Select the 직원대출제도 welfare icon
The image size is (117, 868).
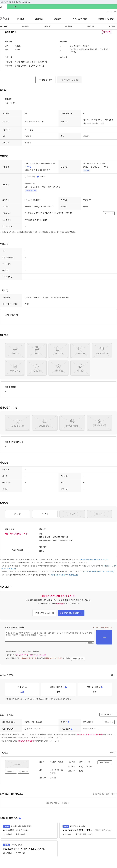pos(37,368)
